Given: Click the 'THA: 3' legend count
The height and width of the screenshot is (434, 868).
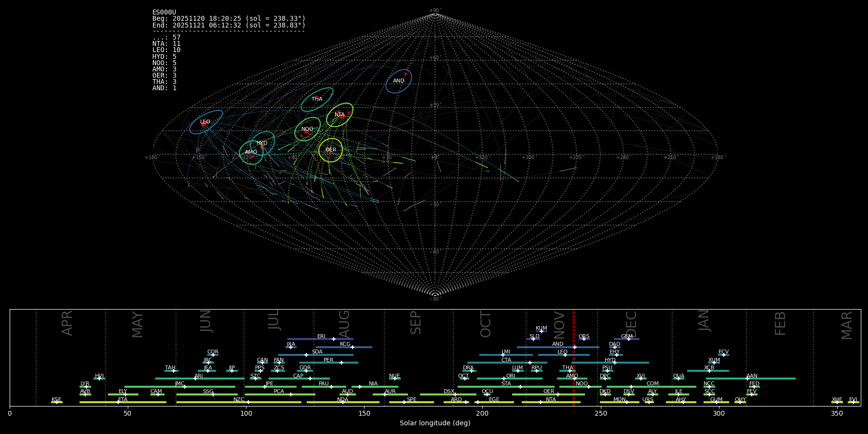Looking at the screenshot, I should click(x=164, y=82).
